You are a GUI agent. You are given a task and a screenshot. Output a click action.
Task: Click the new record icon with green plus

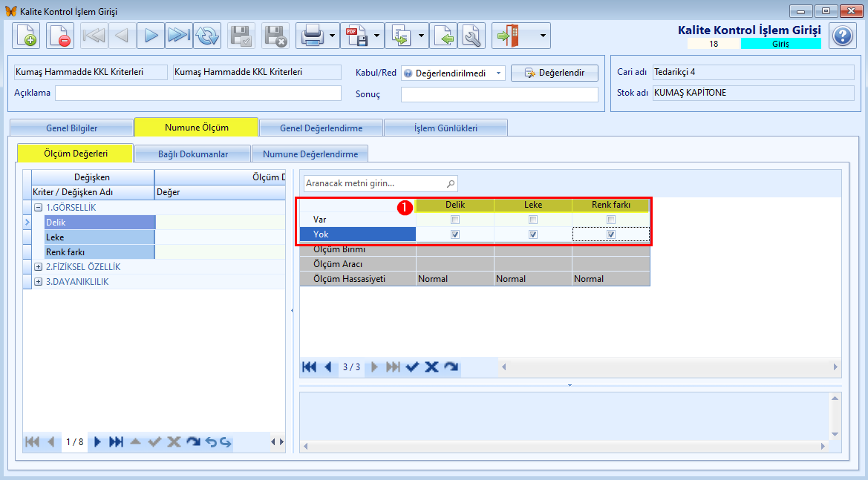click(x=26, y=36)
